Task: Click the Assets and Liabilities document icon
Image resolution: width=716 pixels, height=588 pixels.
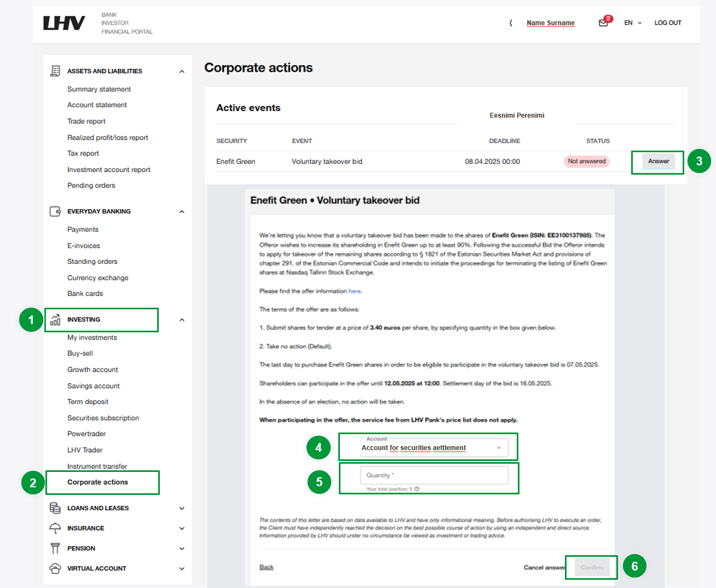Action: click(x=55, y=71)
